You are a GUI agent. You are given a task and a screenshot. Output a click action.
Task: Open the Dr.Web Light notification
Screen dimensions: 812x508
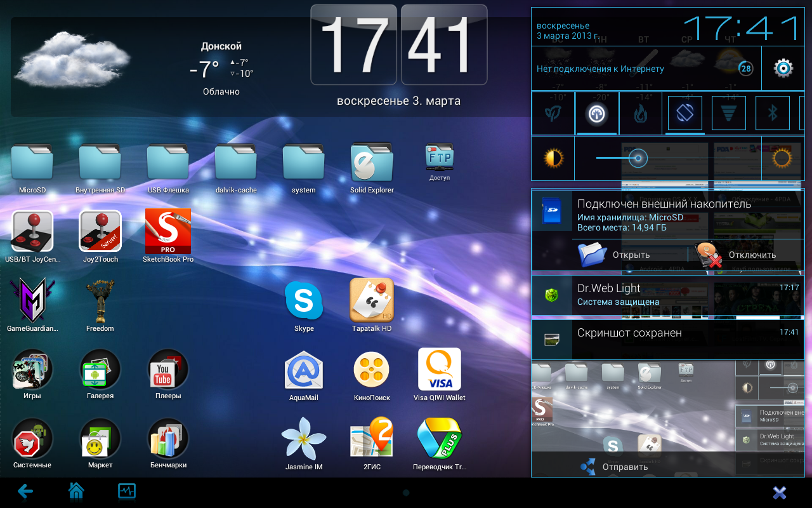(667, 295)
